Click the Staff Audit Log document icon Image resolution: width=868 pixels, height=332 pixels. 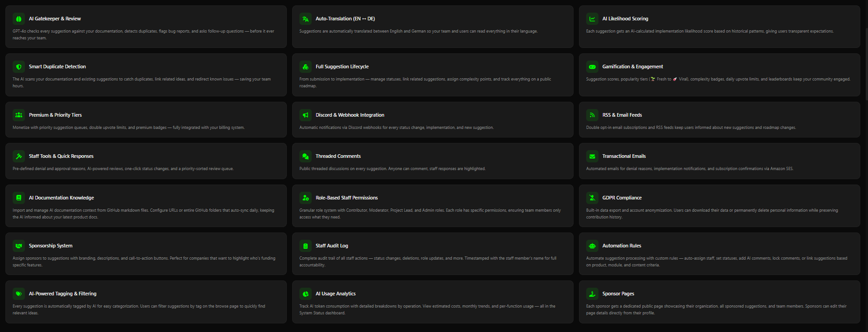(x=305, y=246)
